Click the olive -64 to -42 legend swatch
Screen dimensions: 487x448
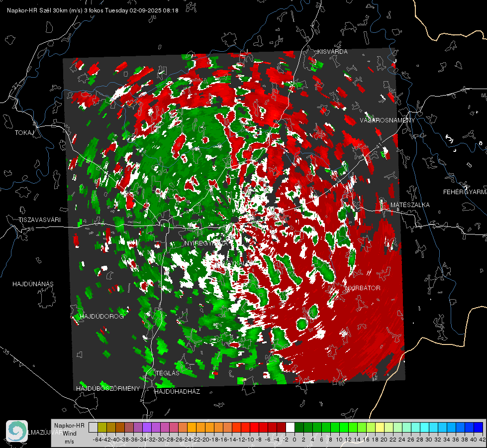pyautogui.click(x=102, y=428)
